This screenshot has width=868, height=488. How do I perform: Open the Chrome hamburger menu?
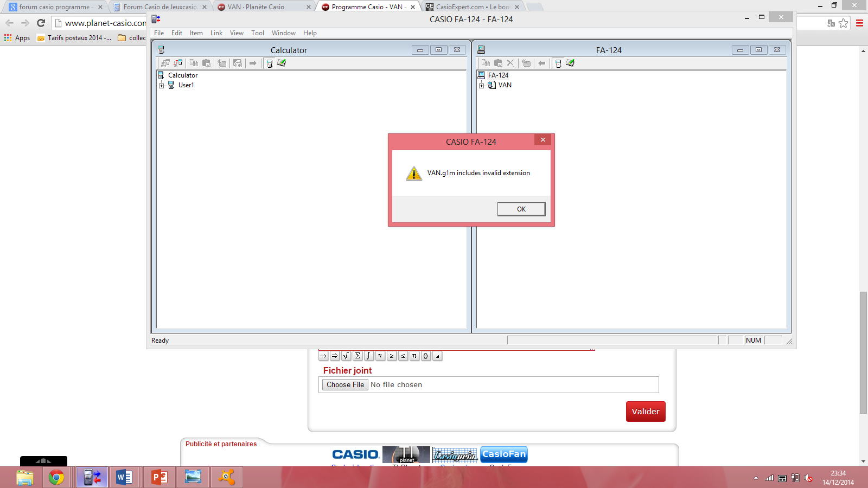(x=859, y=23)
